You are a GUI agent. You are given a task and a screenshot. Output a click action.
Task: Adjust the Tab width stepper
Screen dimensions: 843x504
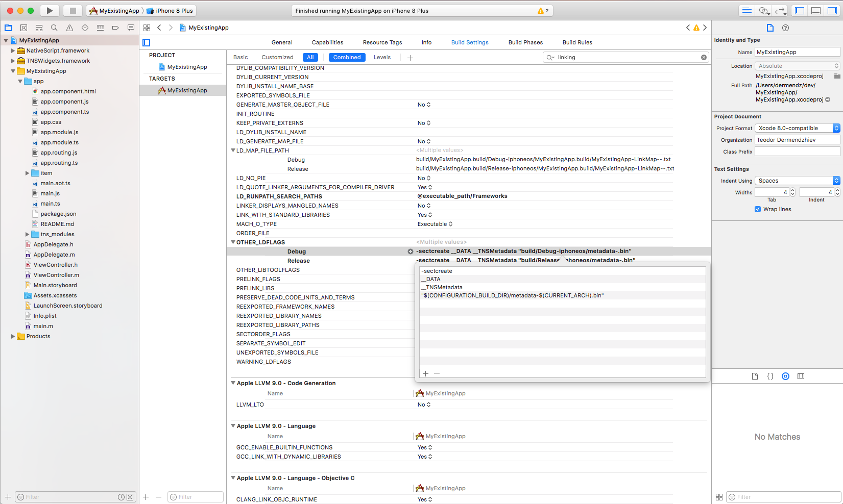(x=792, y=192)
